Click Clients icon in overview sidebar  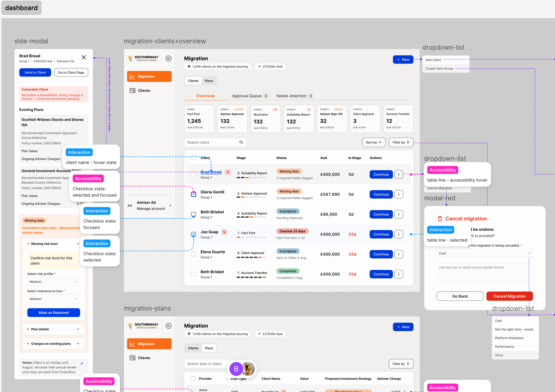(133, 90)
